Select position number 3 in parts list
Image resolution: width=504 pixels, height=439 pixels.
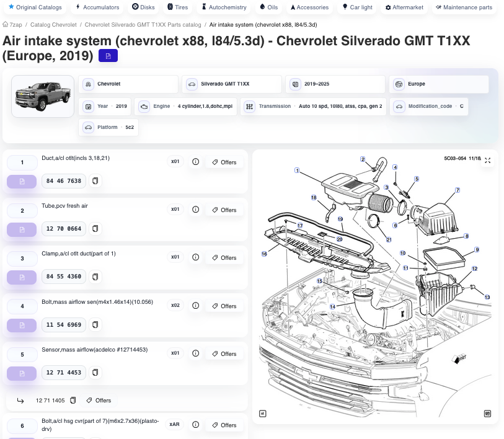tap(22, 259)
